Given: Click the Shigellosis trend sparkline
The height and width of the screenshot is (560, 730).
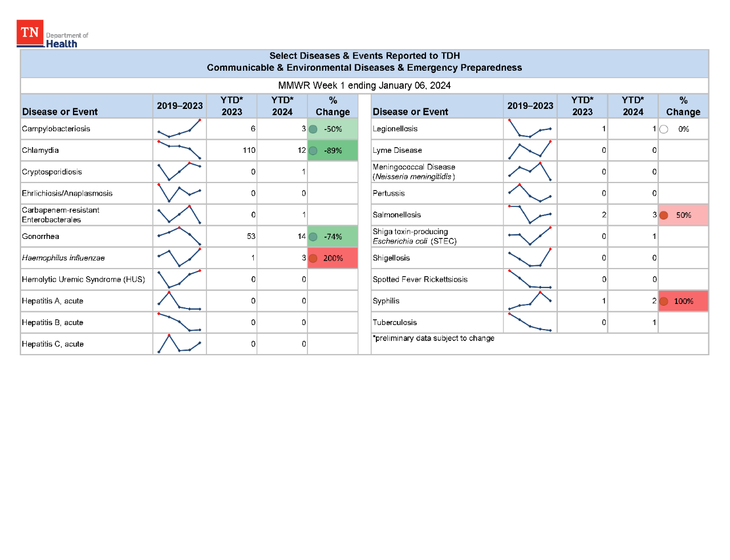Looking at the screenshot, I should (530, 258).
